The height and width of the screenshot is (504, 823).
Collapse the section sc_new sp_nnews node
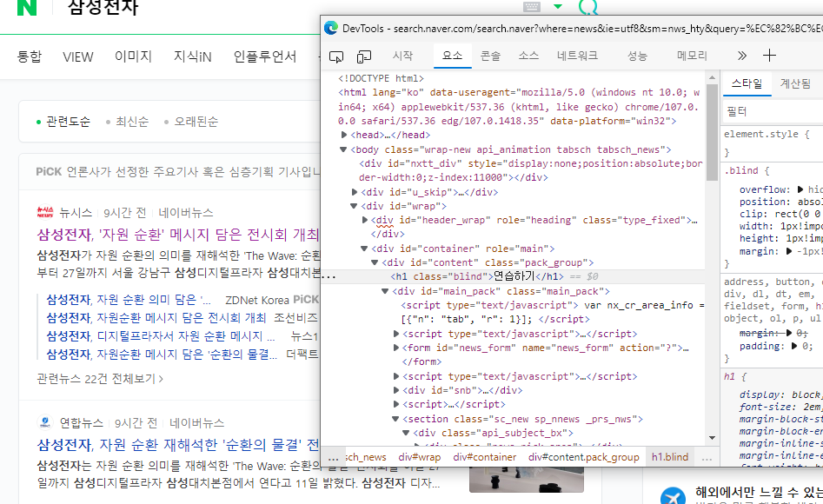tap(395, 419)
